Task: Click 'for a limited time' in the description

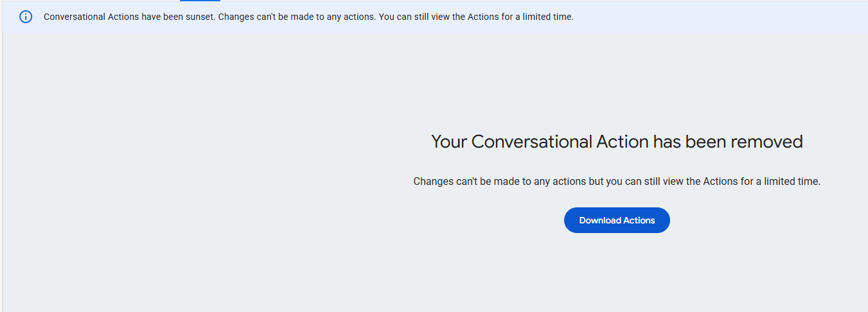Action: pos(780,182)
